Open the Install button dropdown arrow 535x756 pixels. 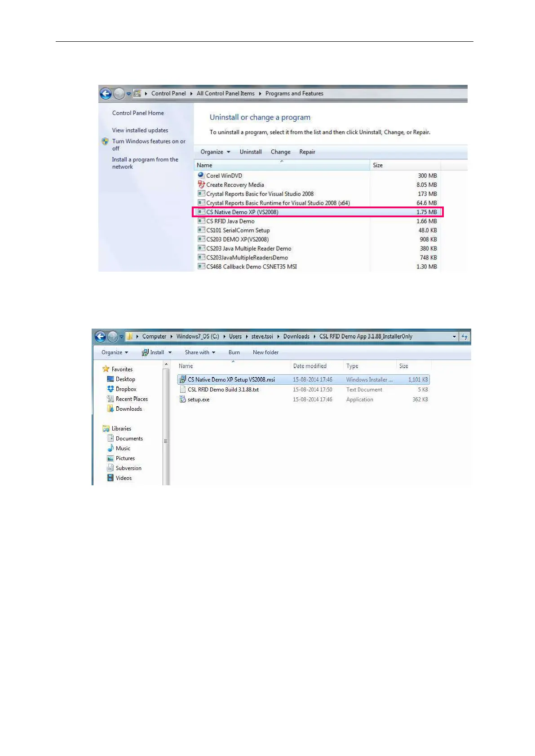point(170,352)
